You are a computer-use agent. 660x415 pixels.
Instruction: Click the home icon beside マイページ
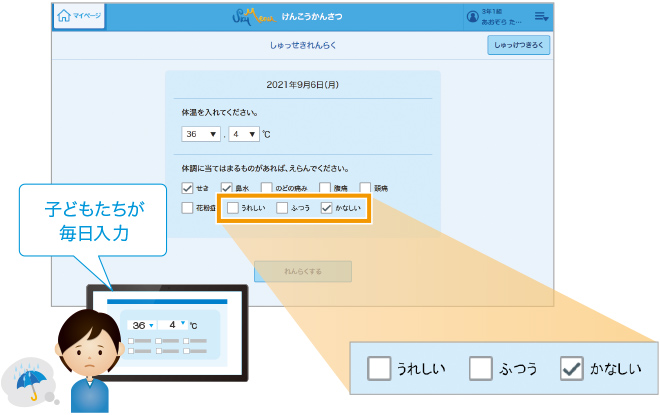(64, 16)
